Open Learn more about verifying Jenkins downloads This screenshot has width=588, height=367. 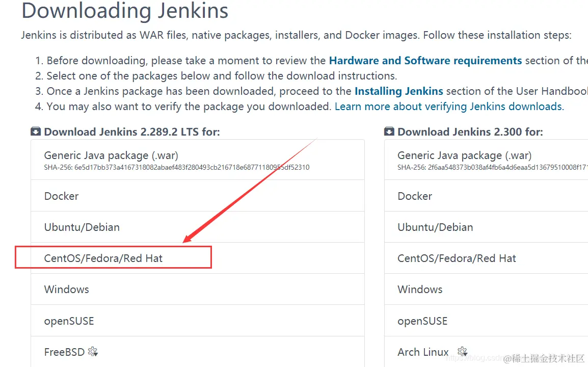coord(449,107)
